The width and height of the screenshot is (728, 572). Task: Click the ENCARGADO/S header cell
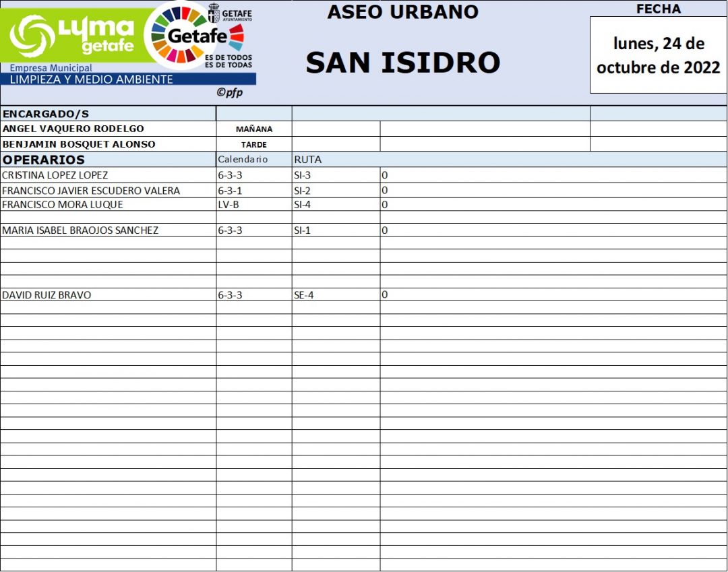pos(108,114)
